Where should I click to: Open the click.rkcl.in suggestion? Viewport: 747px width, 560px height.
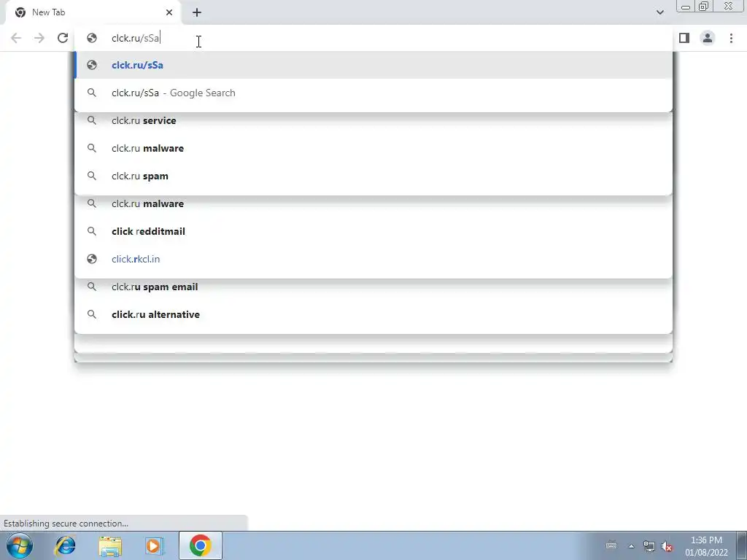pyautogui.click(x=373, y=259)
